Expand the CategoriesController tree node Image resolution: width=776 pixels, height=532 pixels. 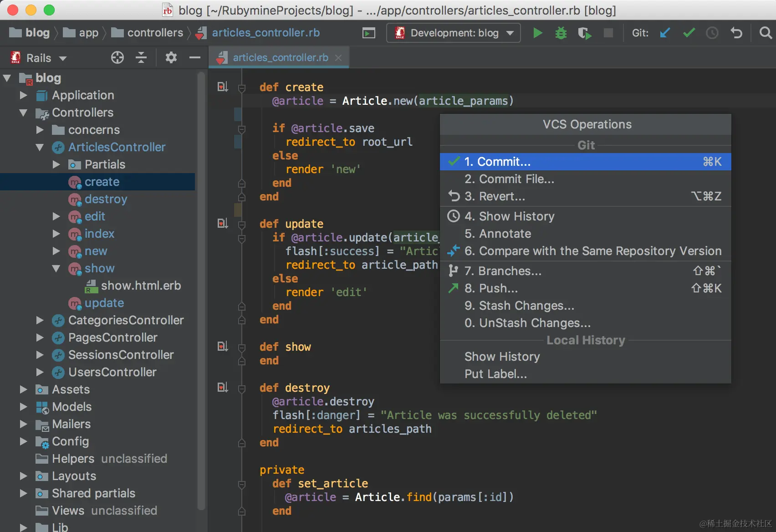click(x=40, y=320)
